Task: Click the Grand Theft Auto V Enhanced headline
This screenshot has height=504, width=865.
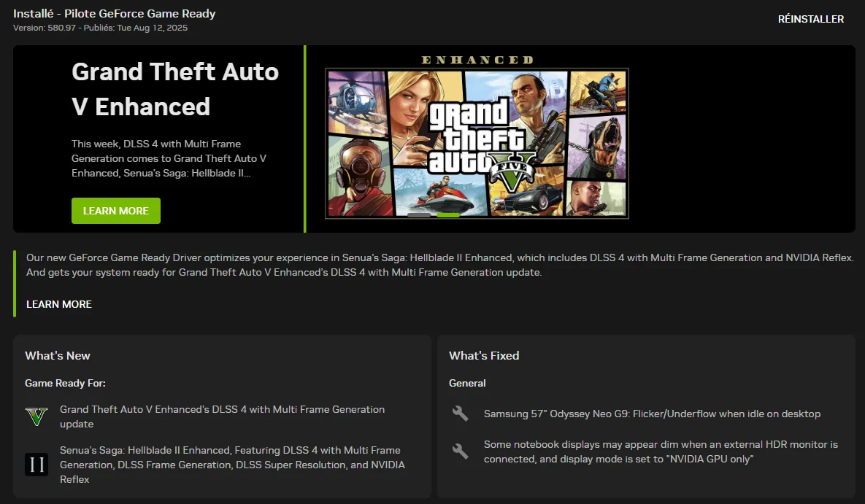Action: tap(175, 89)
